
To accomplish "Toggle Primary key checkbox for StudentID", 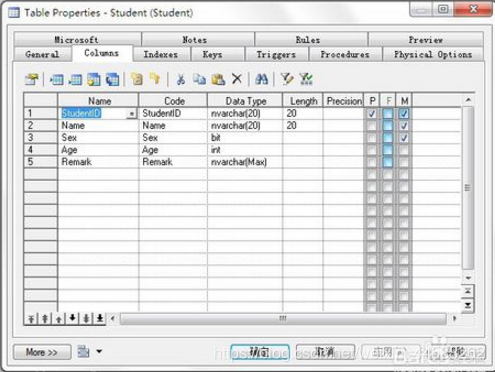I will 371,114.
